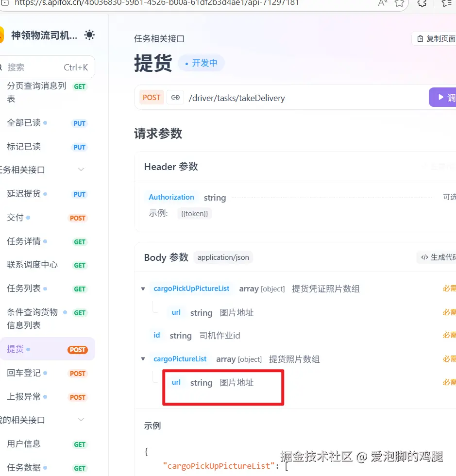The width and height of the screenshot is (456, 476).
Task: Click the 神领物流司机 project logo
Action: tap(1, 35)
